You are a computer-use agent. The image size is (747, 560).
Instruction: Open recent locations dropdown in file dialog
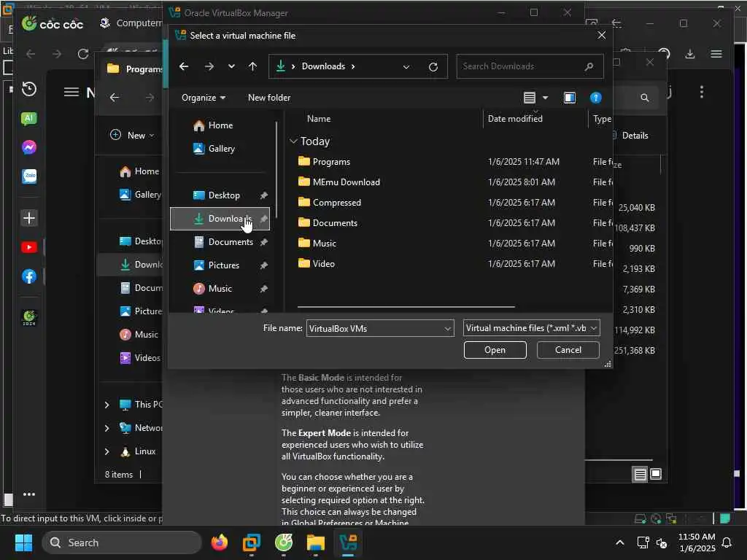pyautogui.click(x=231, y=66)
